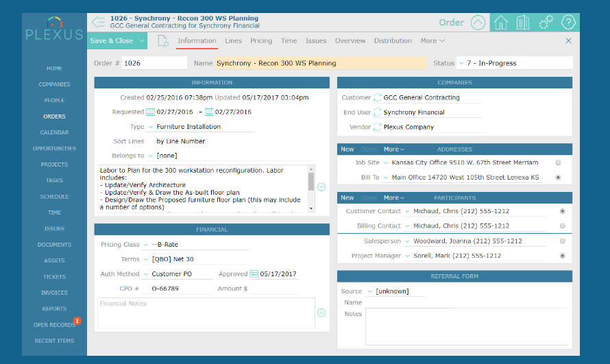Click the Vendor refresh icon
Screen dimensions: 610x364
tap(377, 127)
